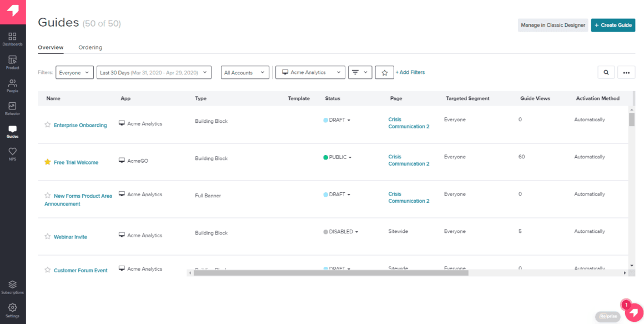
Task: Open Settings gear in sidebar
Action: tap(12, 311)
